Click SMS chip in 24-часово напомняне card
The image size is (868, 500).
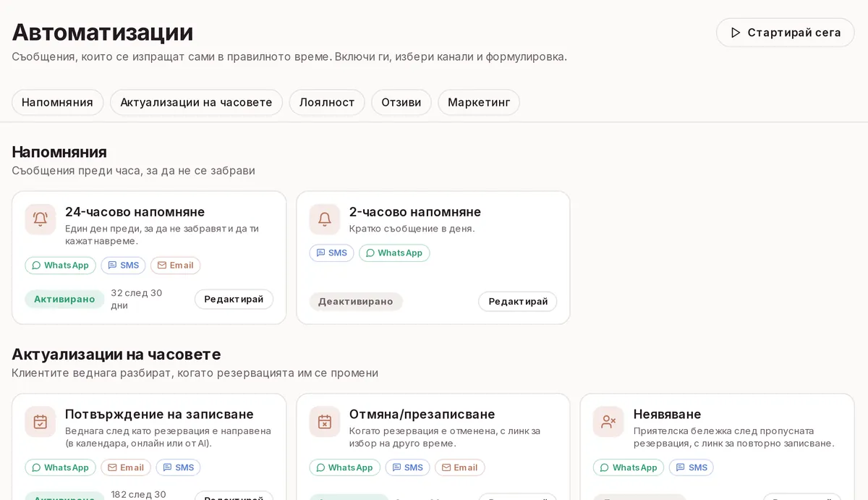[x=123, y=266]
